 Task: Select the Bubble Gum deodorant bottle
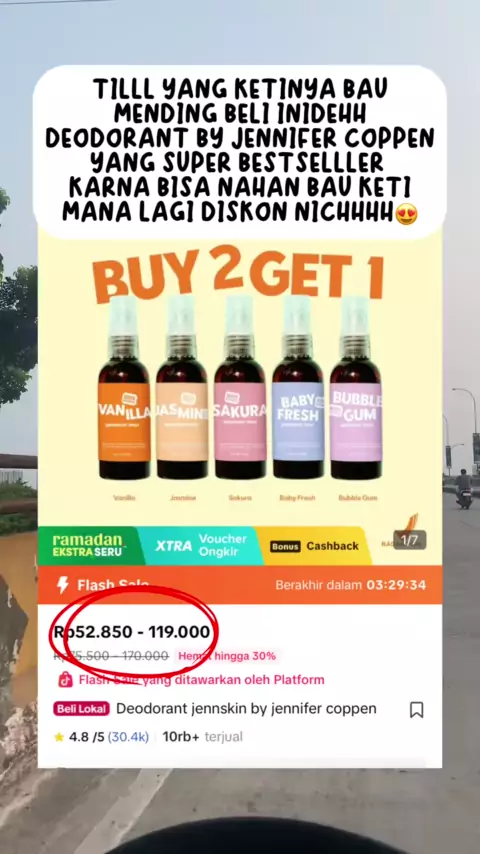pos(356,388)
